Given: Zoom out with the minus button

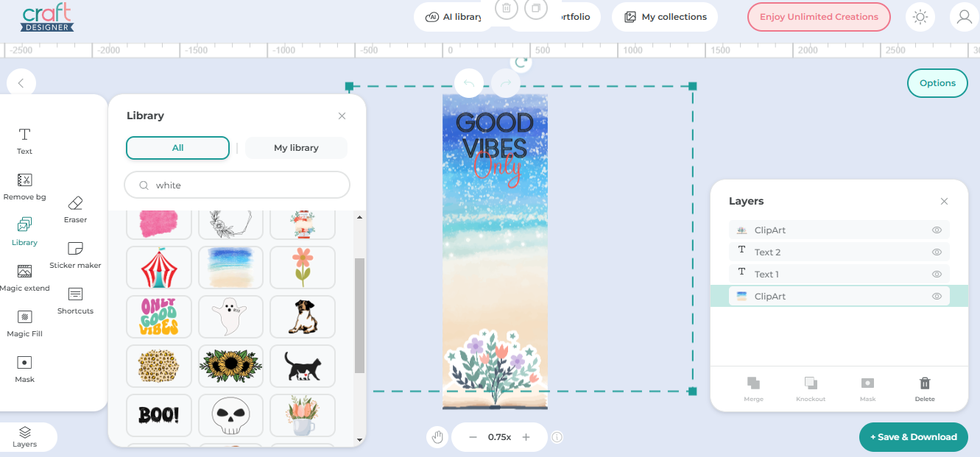Looking at the screenshot, I should pos(473,437).
